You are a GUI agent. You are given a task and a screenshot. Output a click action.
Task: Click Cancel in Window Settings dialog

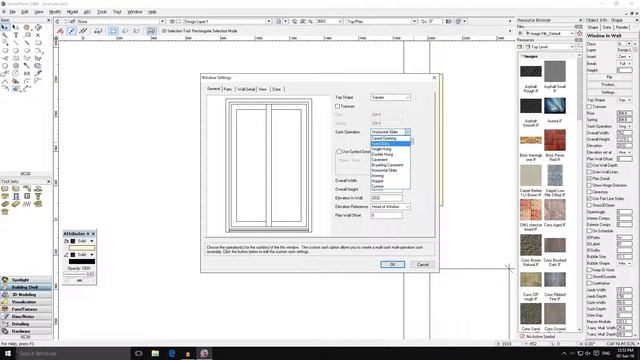(x=422, y=264)
